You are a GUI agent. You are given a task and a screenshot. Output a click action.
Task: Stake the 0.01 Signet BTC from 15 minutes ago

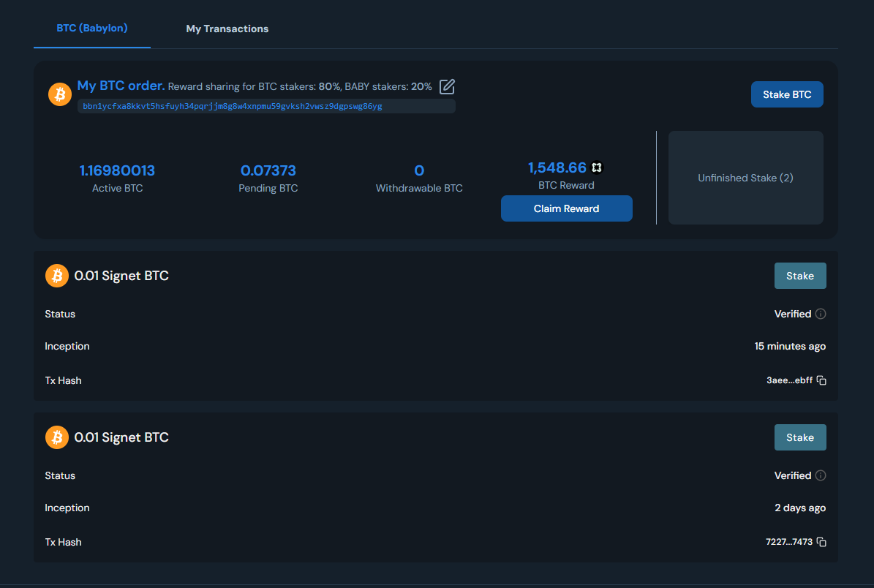click(799, 276)
